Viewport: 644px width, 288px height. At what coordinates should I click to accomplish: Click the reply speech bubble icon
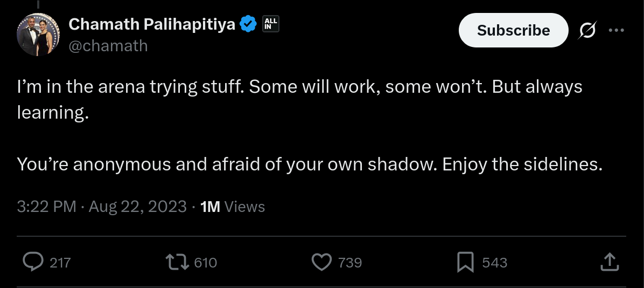click(33, 262)
